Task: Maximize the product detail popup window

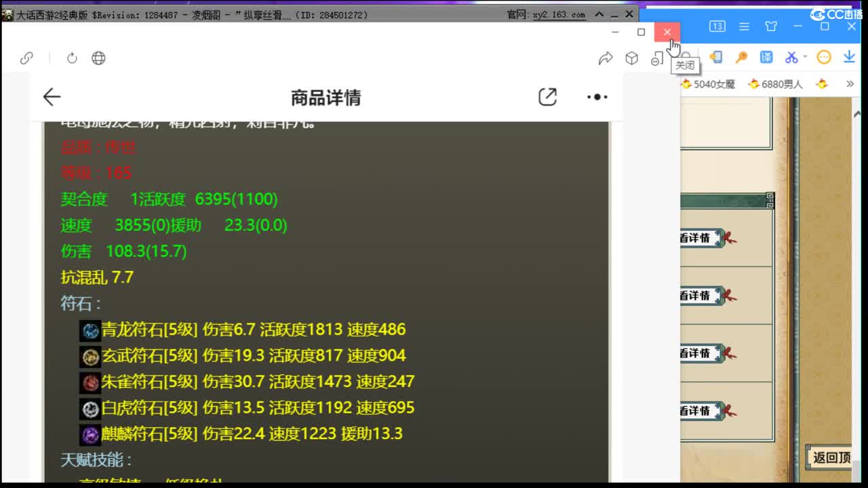Action: [x=641, y=32]
